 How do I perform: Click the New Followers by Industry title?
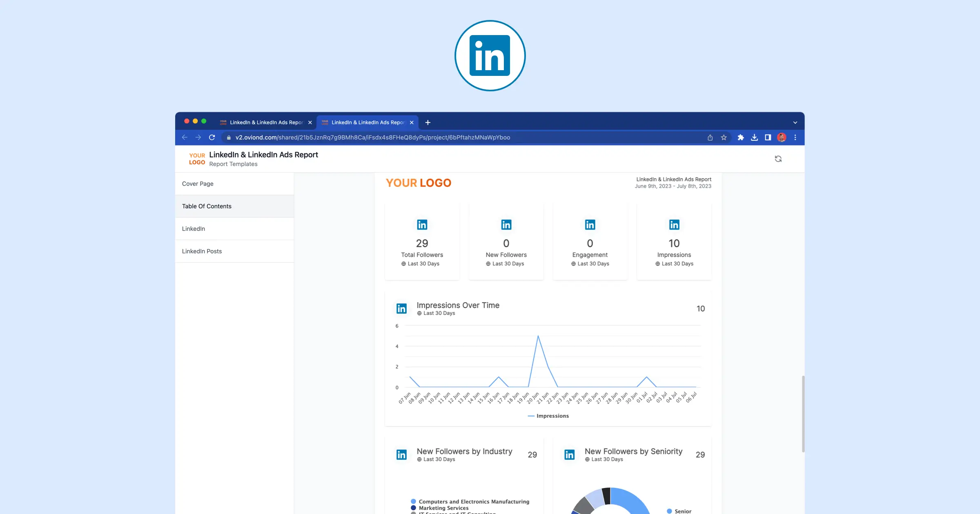click(x=464, y=451)
